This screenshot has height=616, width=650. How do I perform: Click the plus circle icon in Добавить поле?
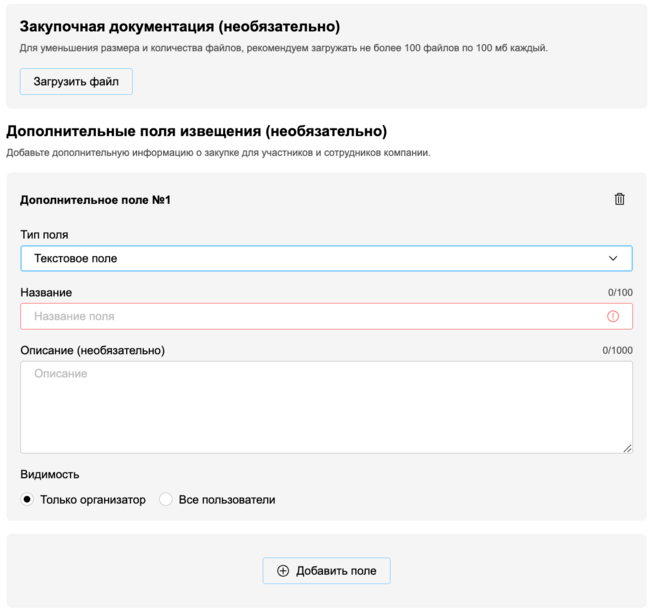tap(283, 571)
